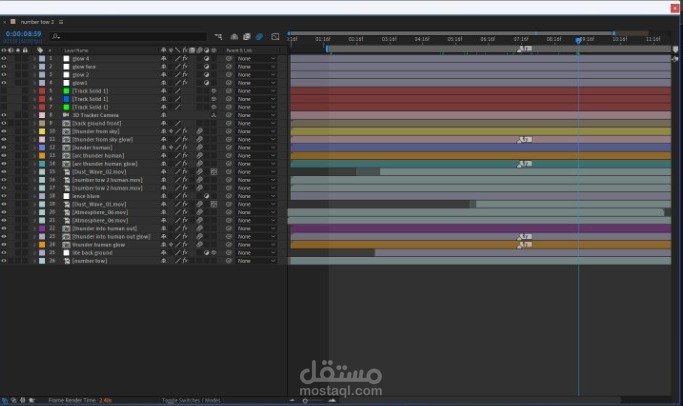Toggle the frame blending enable icon
Screen dimensions: 683x406
247,37
